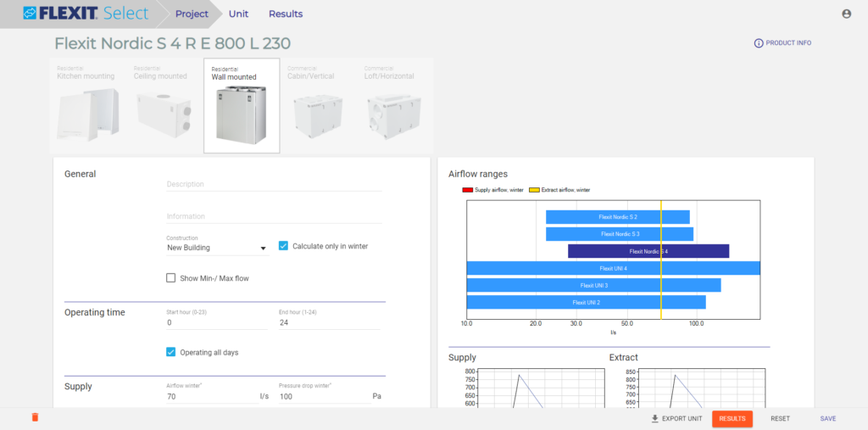Click the End hour field
This screenshot has width=868, height=430.
(330, 322)
